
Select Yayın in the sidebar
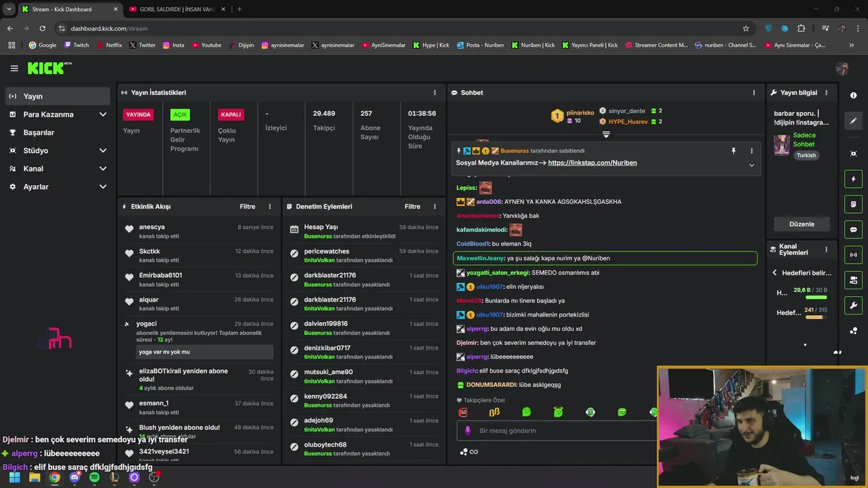tap(58, 96)
